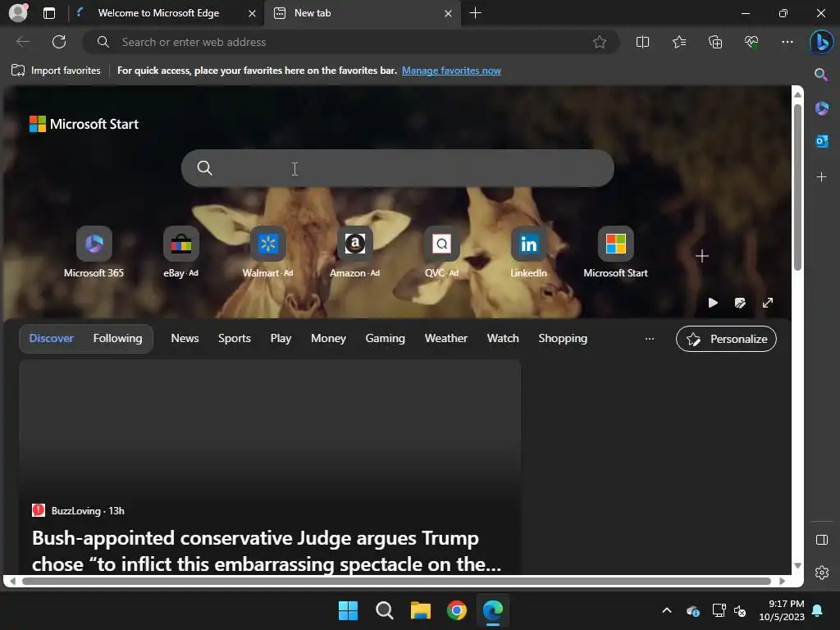Open the Watch category
The height and width of the screenshot is (630, 840).
(503, 338)
